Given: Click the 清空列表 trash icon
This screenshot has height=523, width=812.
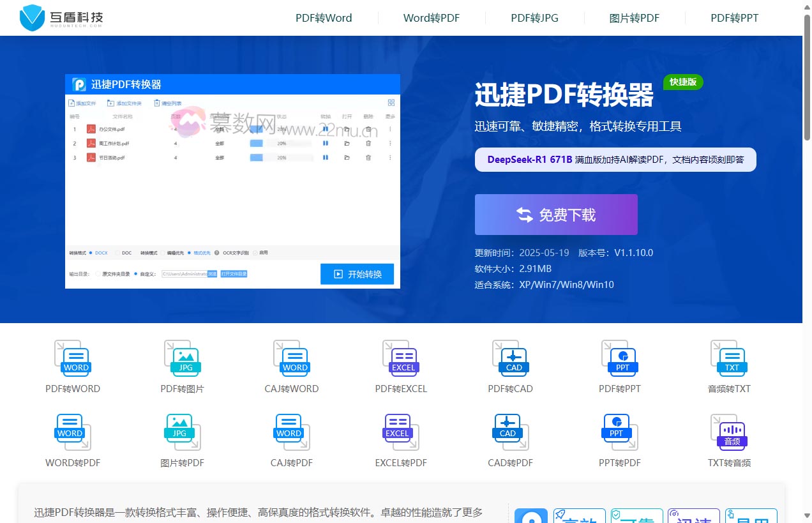Looking at the screenshot, I should pos(156,103).
